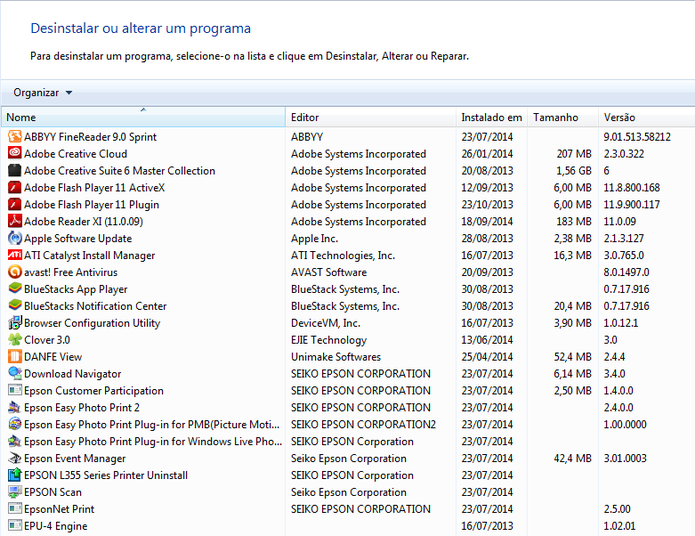This screenshot has width=695, height=536.
Task: Open the Organizar dropdown menu
Action: click(x=43, y=93)
